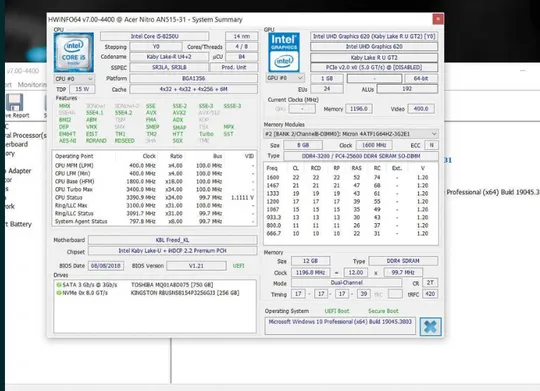The height and width of the screenshot is (391, 540).
Task: Click the TDP 15 W field
Action: 82,89
